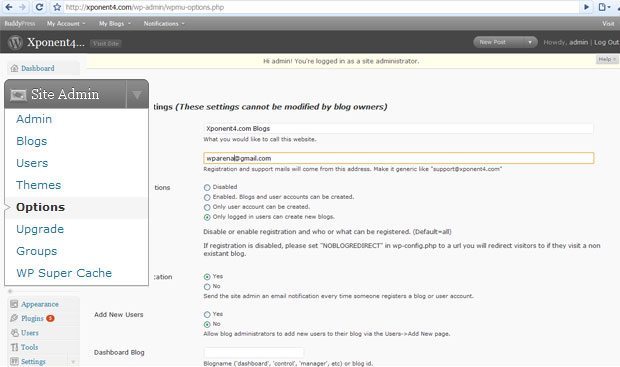Expand the Settings sidebar arrow
Image resolution: width=620 pixels, height=367 pixels.
point(73,361)
